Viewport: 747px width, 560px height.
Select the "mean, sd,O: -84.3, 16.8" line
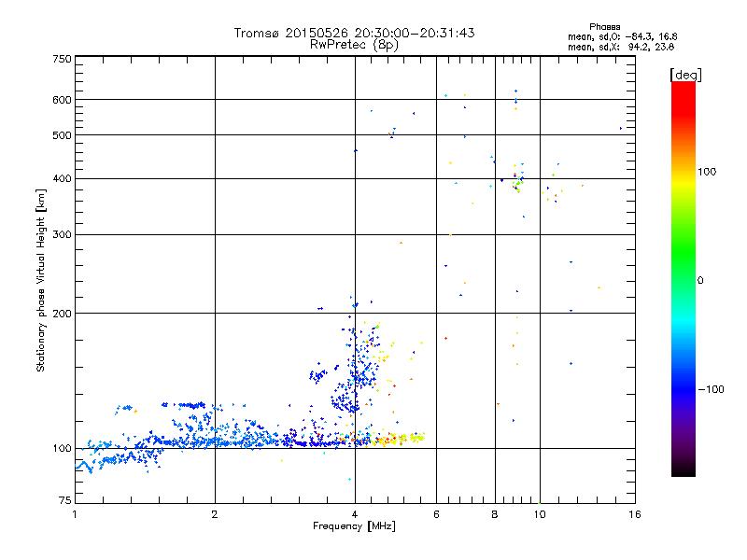(622, 36)
